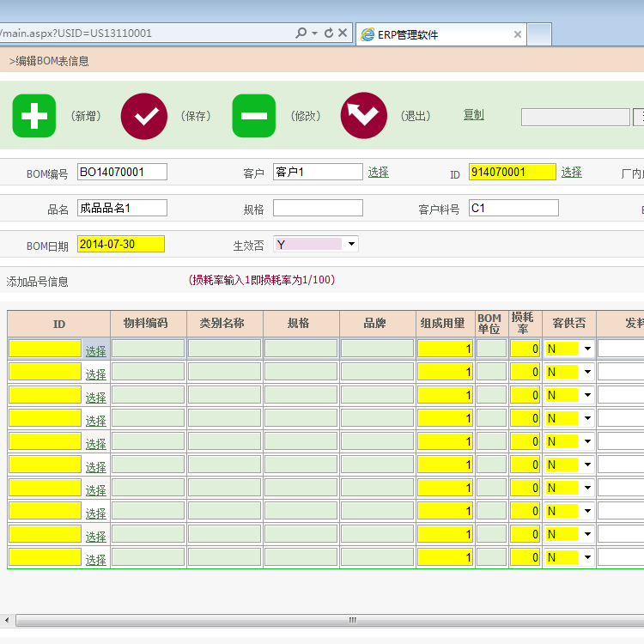Click 选择 link in last table row
The width and height of the screenshot is (644, 644).
pos(95,560)
